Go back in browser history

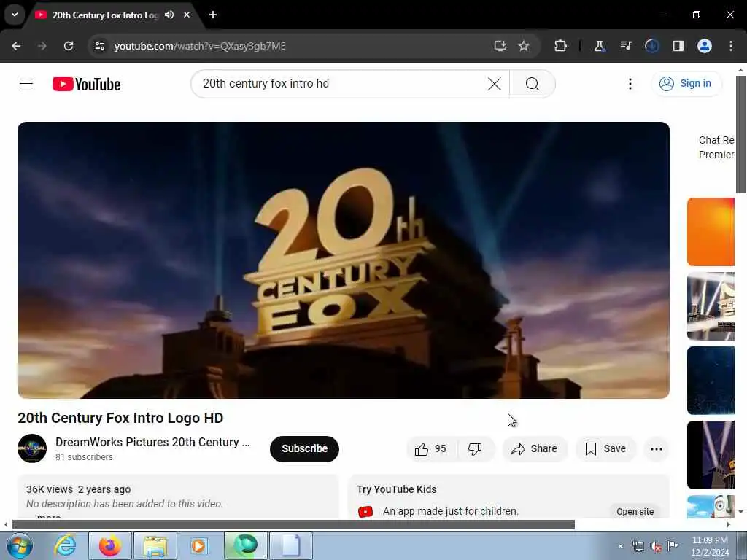(x=16, y=46)
